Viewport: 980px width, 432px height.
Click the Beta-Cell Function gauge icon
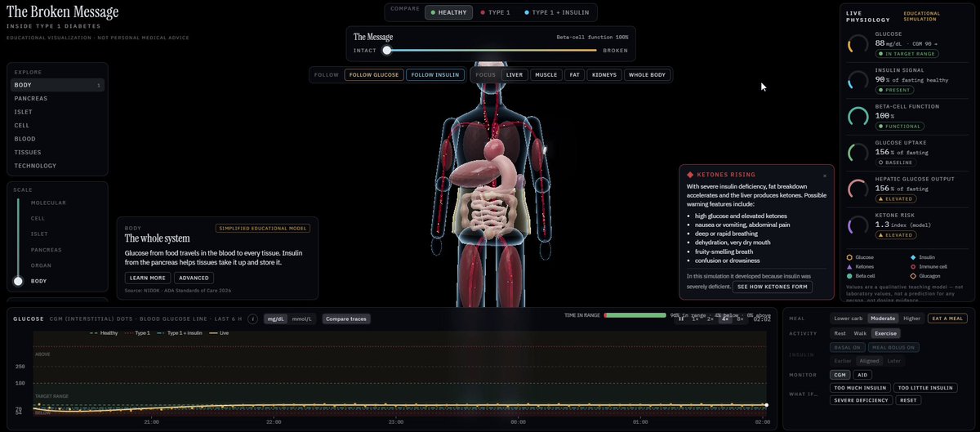[x=858, y=117]
